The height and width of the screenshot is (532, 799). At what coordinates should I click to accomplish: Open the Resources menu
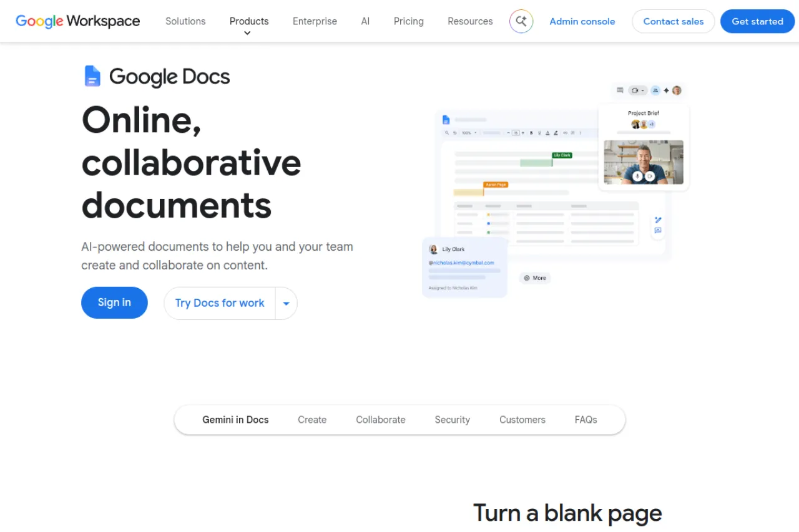[470, 21]
